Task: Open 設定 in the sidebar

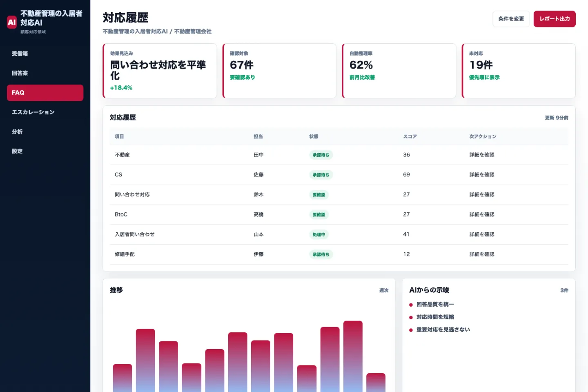Action: (x=45, y=151)
